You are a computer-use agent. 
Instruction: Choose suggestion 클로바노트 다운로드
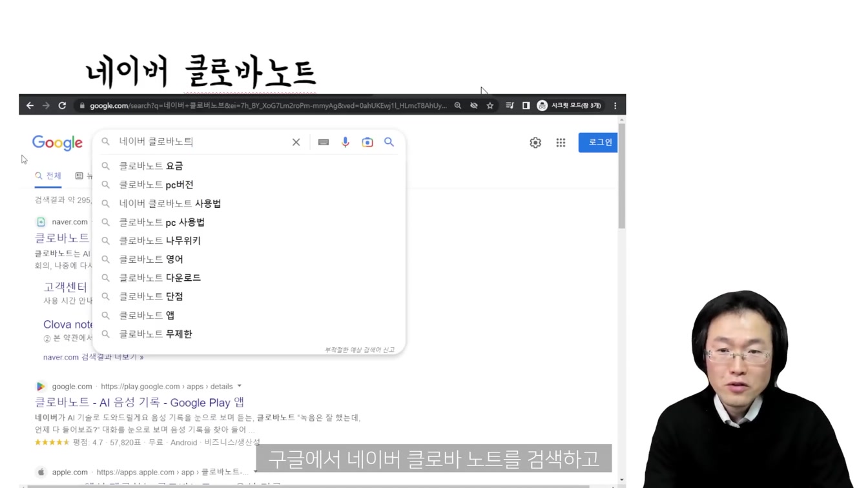249,278
